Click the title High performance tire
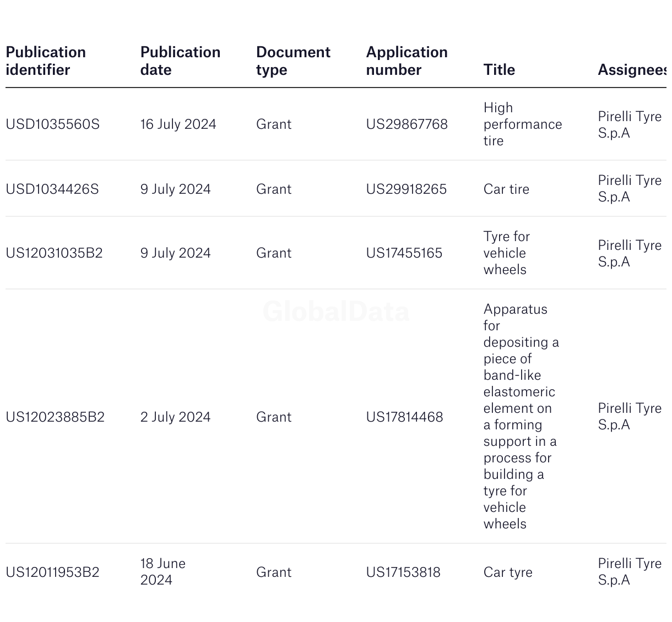Viewport: 672px width, 622px height. click(x=523, y=124)
